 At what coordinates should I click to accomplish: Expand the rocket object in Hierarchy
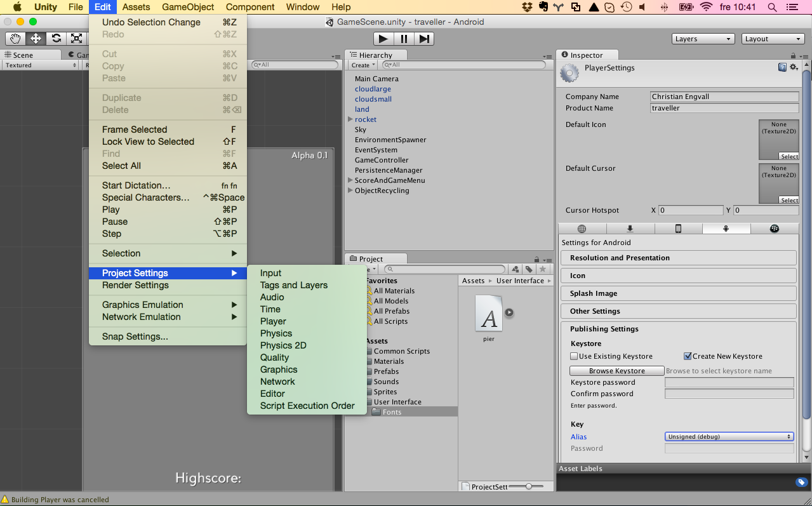coord(350,119)
